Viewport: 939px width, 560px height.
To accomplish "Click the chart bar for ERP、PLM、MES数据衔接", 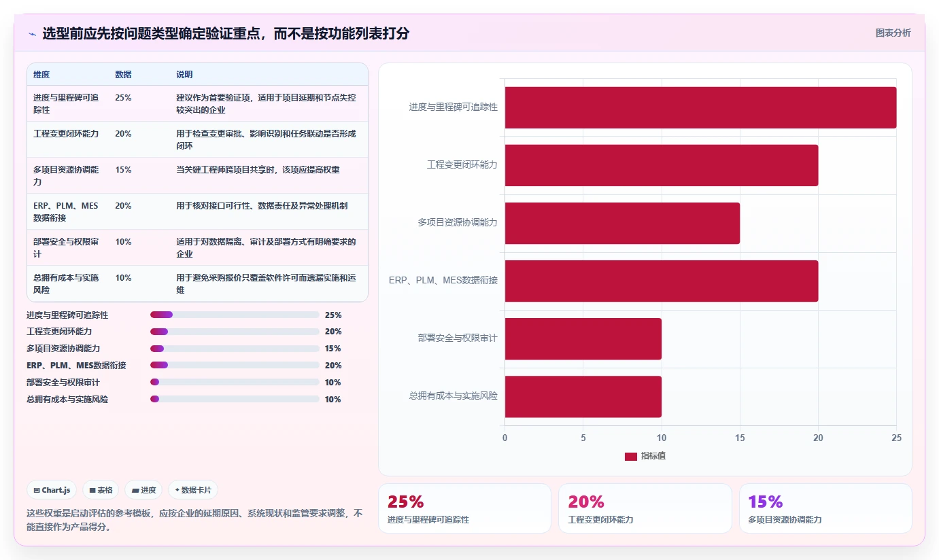I will click(661, 281).
